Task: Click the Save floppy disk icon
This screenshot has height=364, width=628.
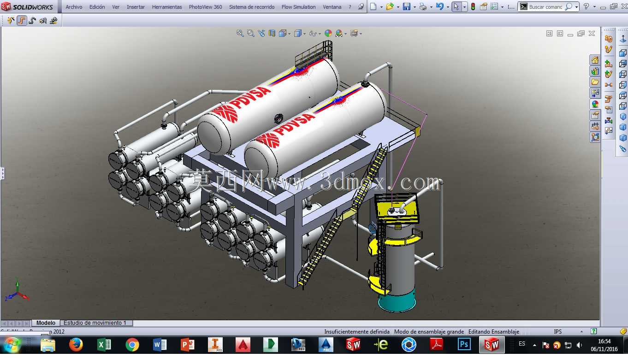Action: tap(406, 6)
